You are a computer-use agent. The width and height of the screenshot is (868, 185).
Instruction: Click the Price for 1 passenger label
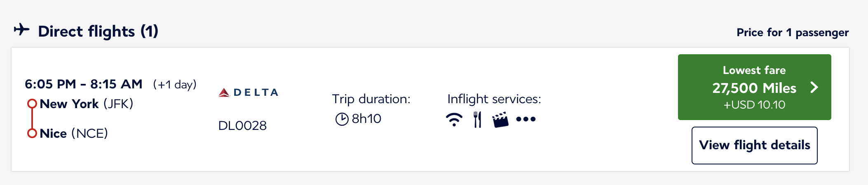coord(792,32)
